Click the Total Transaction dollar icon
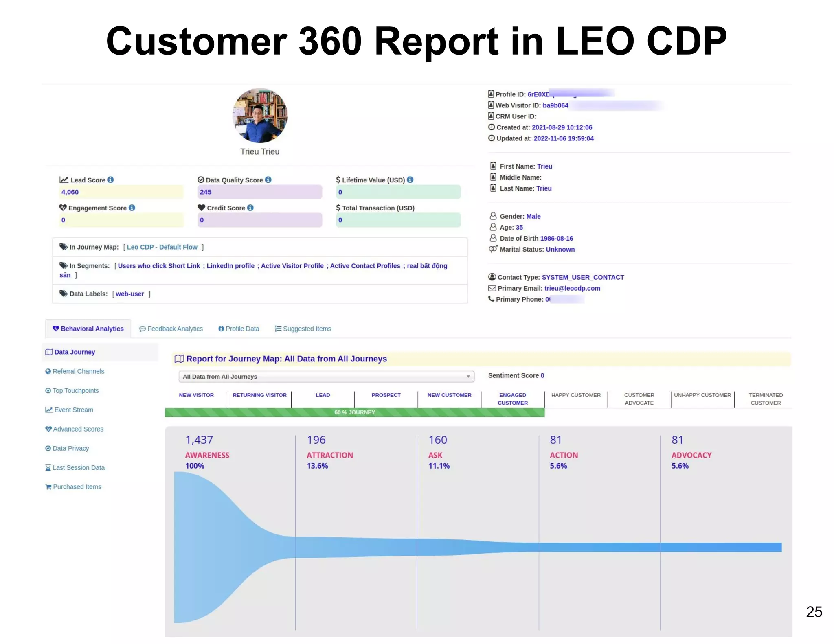The image size is (834, 644). tap(338, 208)
